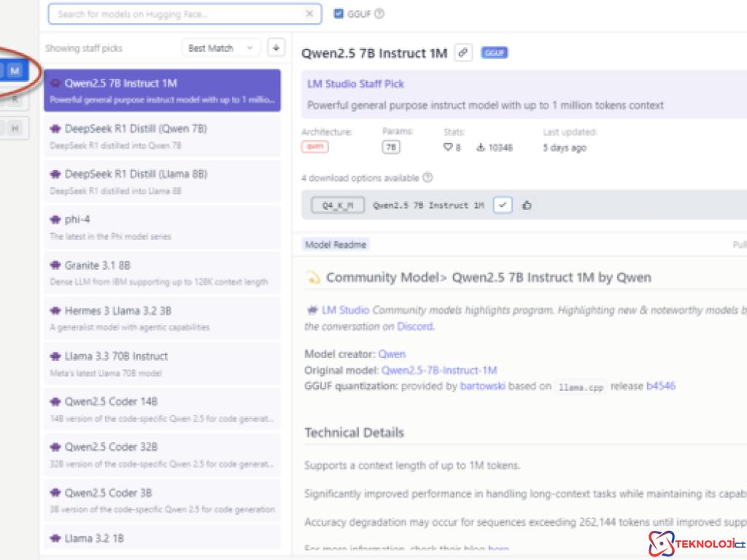Screen dimensions: 747x560
Task: Toggle the GGUF checkbox
Action: point(338,13)
